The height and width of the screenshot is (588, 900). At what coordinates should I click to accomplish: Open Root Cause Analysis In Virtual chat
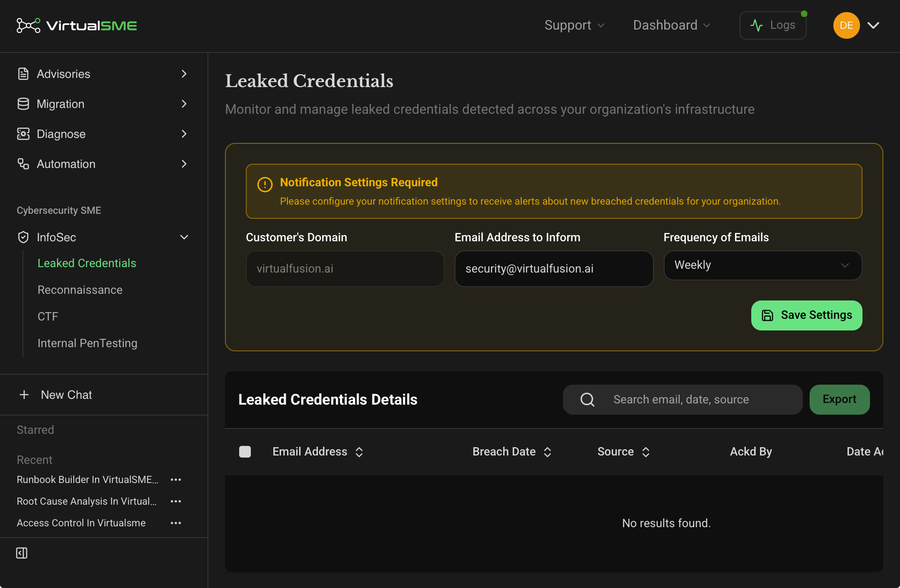point(87,501)
